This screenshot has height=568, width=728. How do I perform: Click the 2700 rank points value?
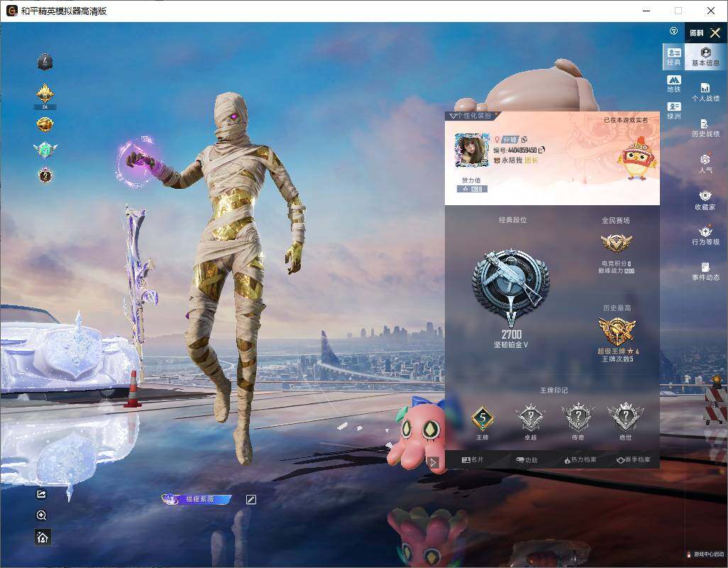[511, 334]
